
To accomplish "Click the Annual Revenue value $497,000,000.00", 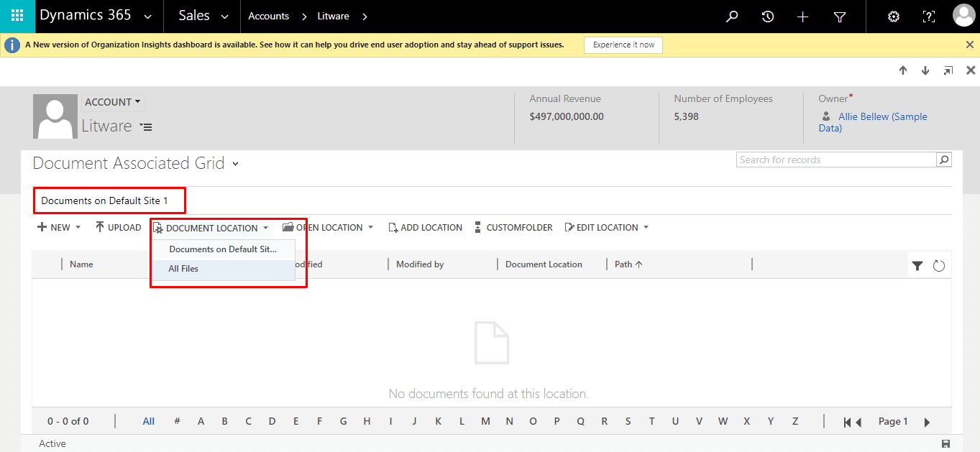I will click(x=567, y=116).
